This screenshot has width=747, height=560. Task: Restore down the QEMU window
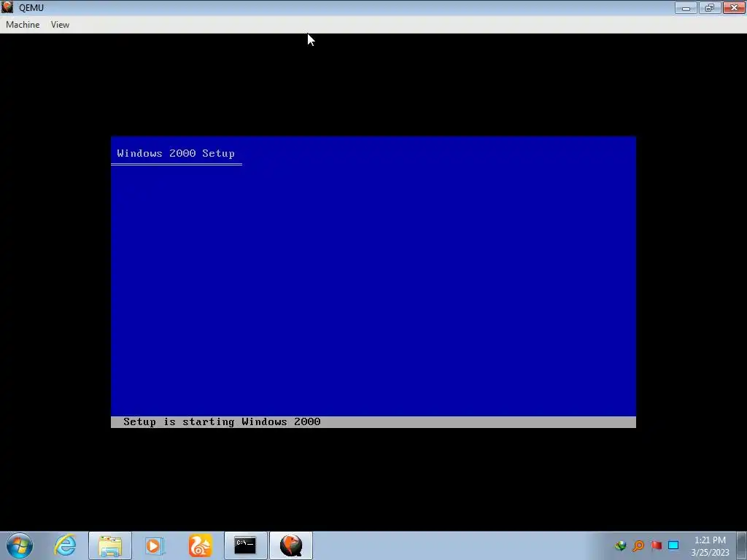tap(709, 7)
